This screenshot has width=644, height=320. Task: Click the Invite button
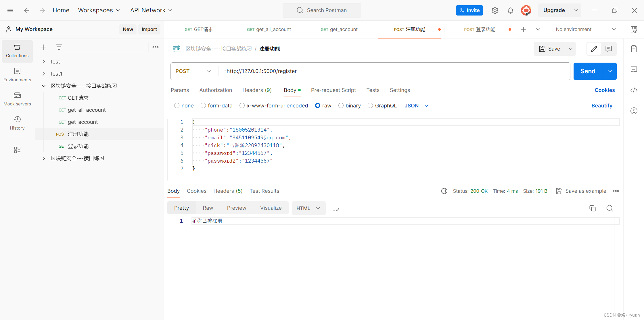point(469,10)
